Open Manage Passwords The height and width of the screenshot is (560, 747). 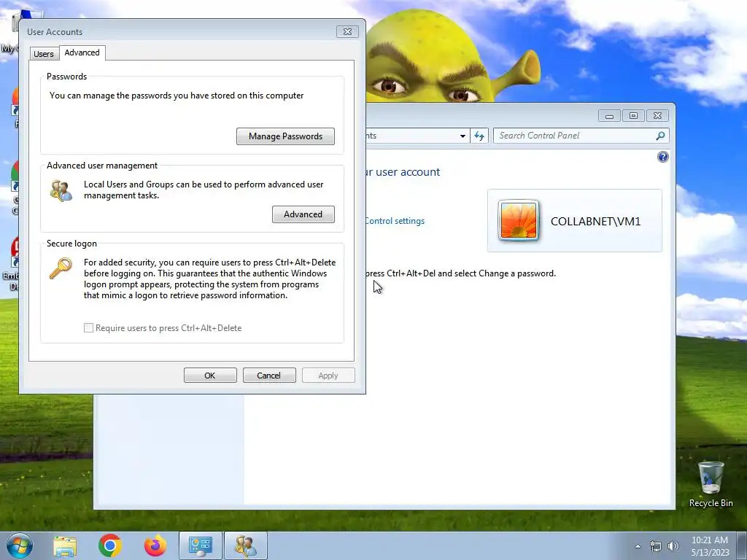285,136
